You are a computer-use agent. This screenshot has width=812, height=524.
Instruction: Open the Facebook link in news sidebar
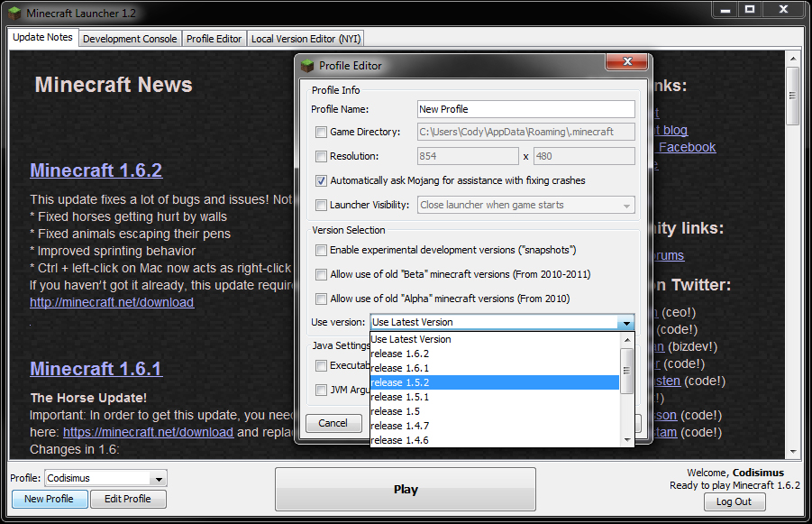(688, 147)
